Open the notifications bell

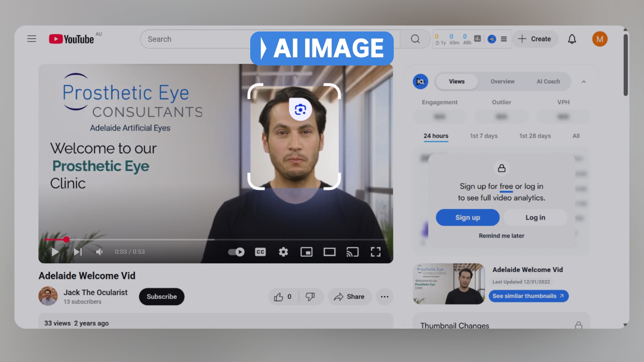point(572,39)
